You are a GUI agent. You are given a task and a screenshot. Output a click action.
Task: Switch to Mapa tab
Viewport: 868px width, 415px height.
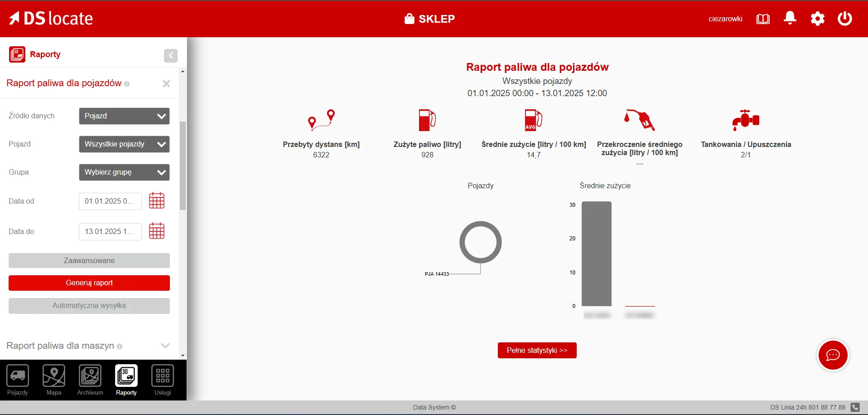click(x=54, y=380)
